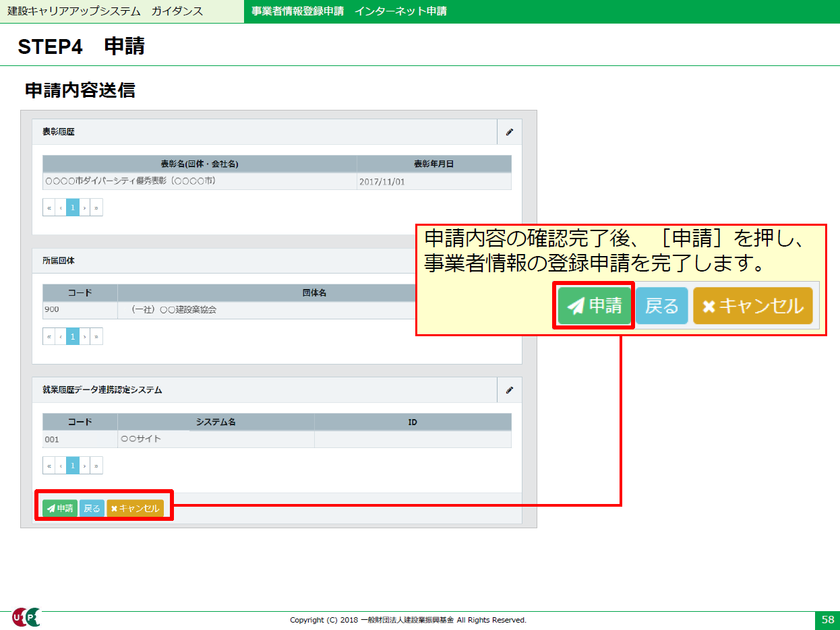Select the code cell 001
This screenshot has width=840, height=630.
[x=80, y=439]
